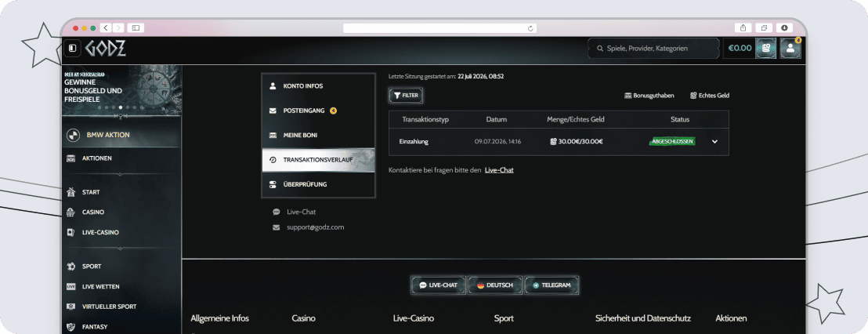The image size is (868, 334).
Task: Click the GODZ logo
Action: (x=105, y=49)
